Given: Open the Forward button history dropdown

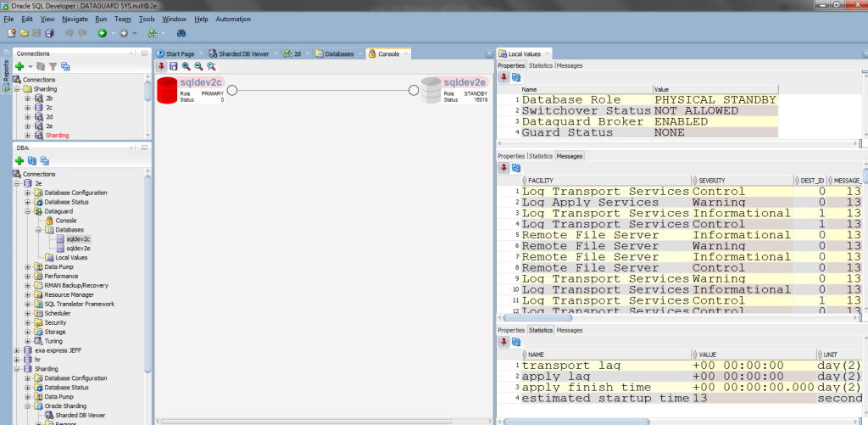Looking at the screenshot, I should click(x=134, y=33).
